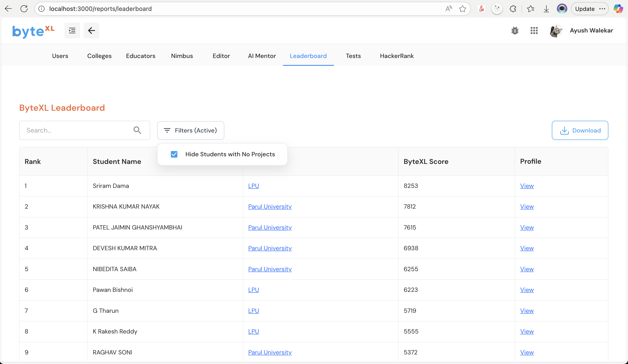Open the browser downloads icon

point(546,9)
